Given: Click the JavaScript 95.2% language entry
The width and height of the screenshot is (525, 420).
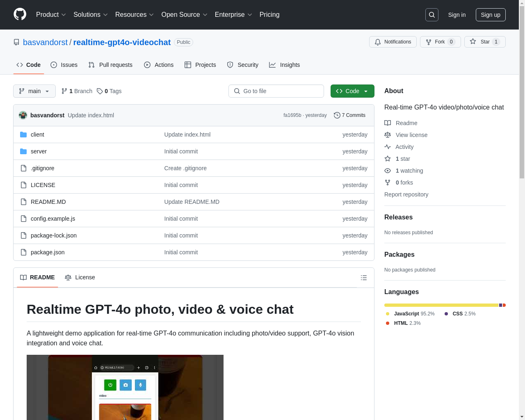Looking at the screenshot, I should [410, 314].
